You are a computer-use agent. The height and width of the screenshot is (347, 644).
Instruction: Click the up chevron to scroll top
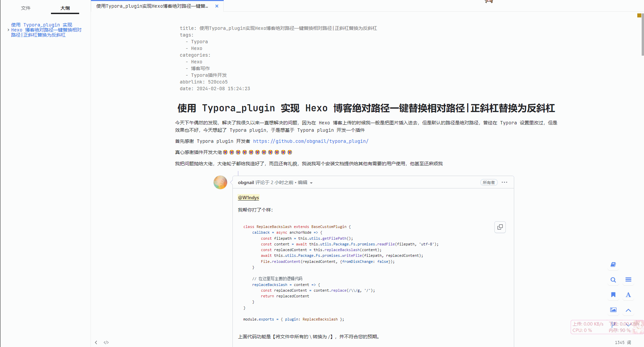pyautogui.click(x=628, y=310)
